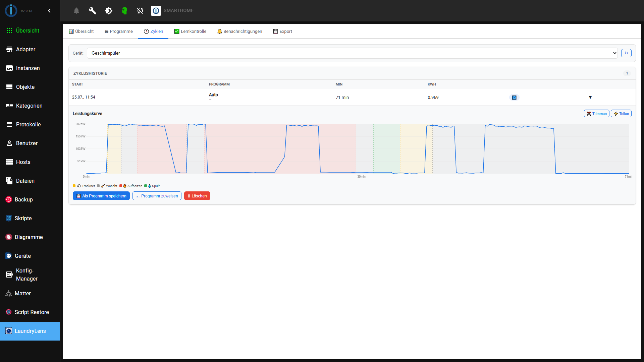Click the blue badge icon in the cycle row

pos(514,98)
